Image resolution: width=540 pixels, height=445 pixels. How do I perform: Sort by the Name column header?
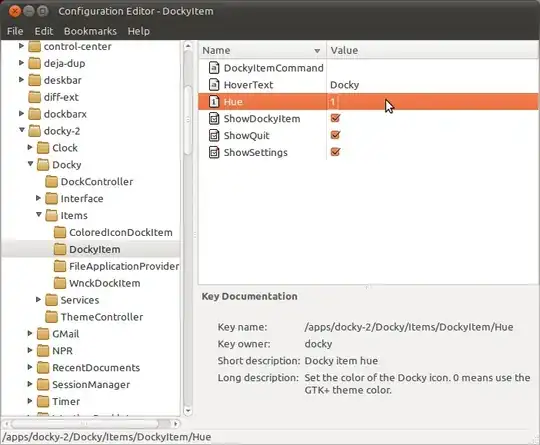262,50
